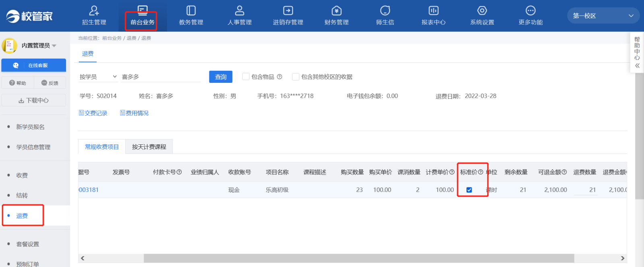Open the 交费记录 link
This screenshot has width=644, height=267.
click(93, 113)
